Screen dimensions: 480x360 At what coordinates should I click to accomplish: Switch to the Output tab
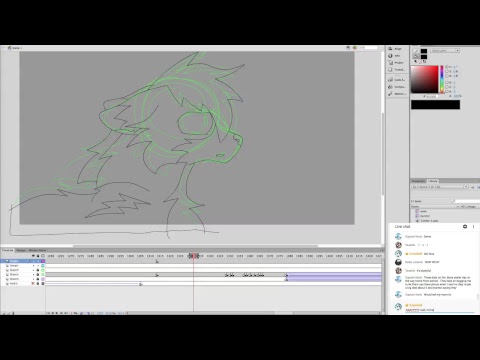[x=21, y=250]
